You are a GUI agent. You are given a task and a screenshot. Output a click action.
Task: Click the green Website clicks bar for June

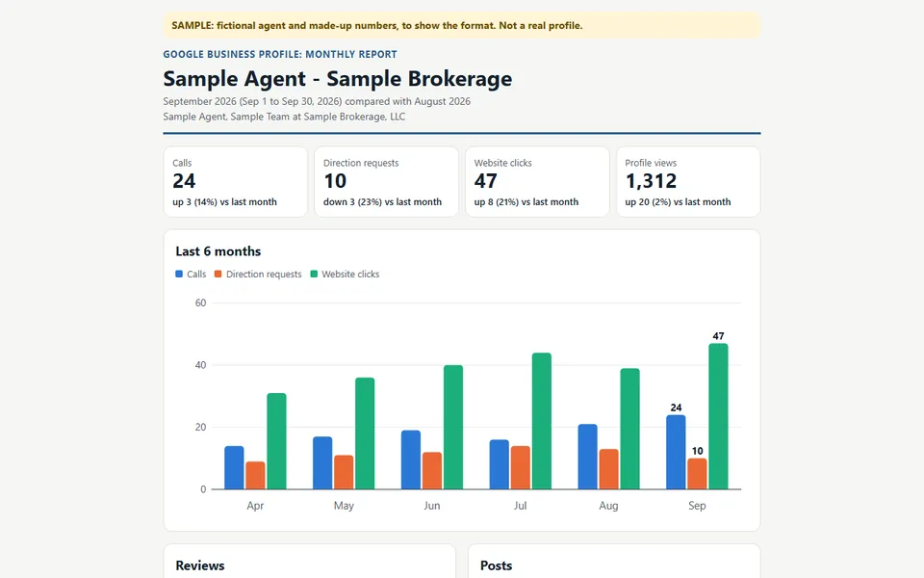coord(453,427)
